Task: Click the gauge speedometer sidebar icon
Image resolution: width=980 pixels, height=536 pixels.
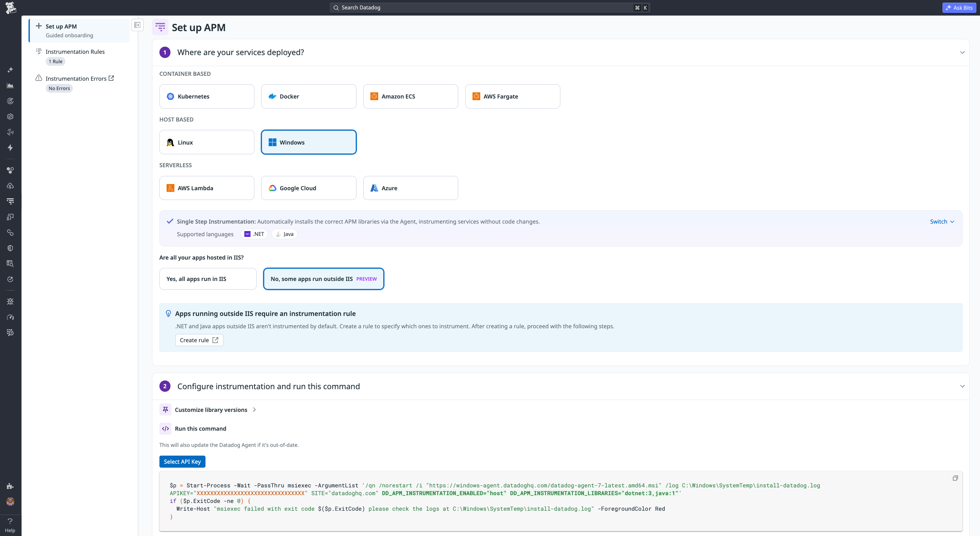Action: tap(10, 317)
